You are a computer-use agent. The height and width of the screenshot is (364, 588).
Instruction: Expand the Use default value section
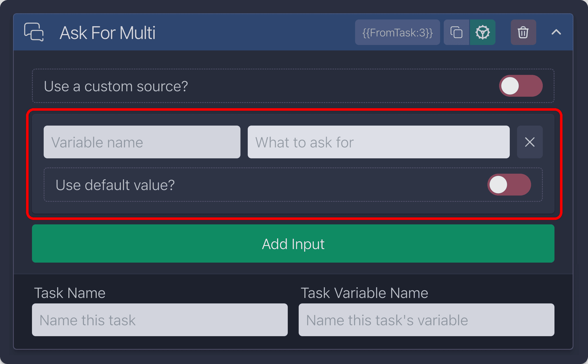[509, 185]
